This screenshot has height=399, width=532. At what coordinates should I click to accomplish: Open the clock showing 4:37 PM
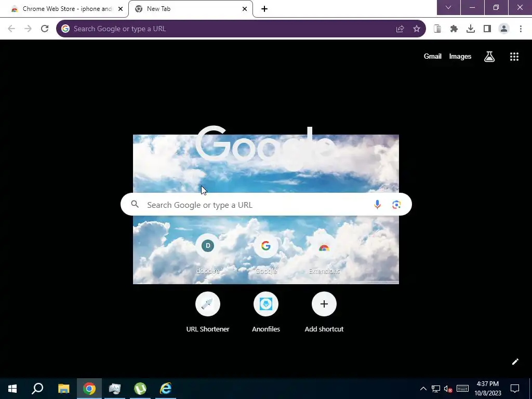[487, 389]
